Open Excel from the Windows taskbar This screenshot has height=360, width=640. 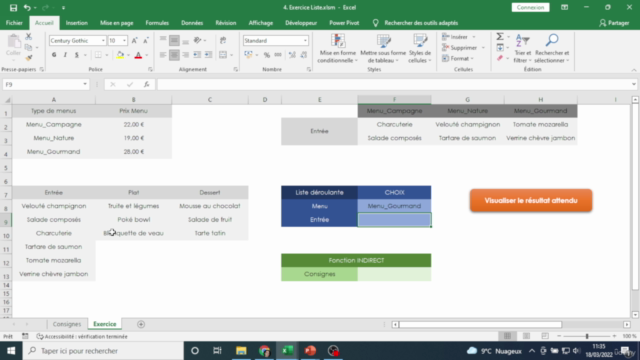tap(287, 351)
